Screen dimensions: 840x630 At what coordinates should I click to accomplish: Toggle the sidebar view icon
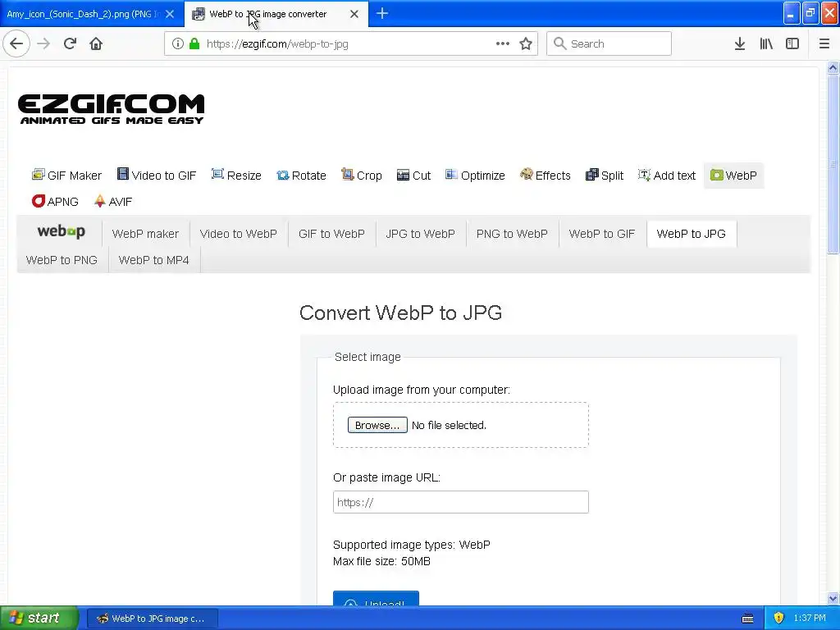point(792,43)
